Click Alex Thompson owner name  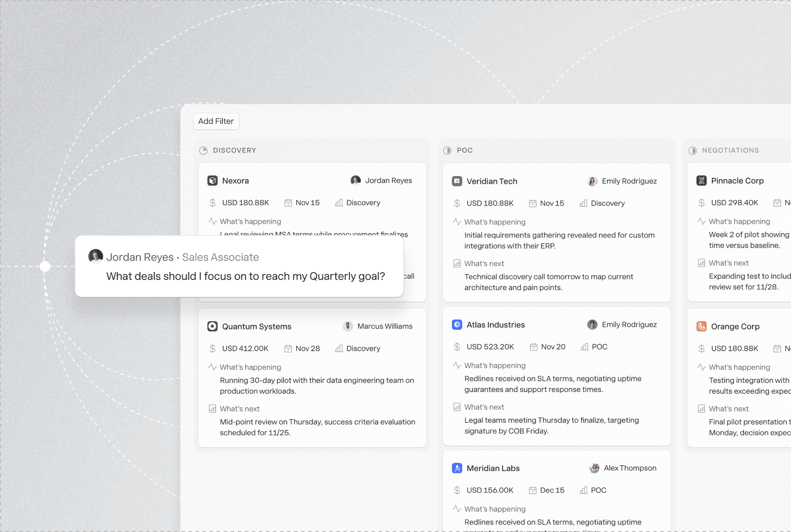pos(630,468)
